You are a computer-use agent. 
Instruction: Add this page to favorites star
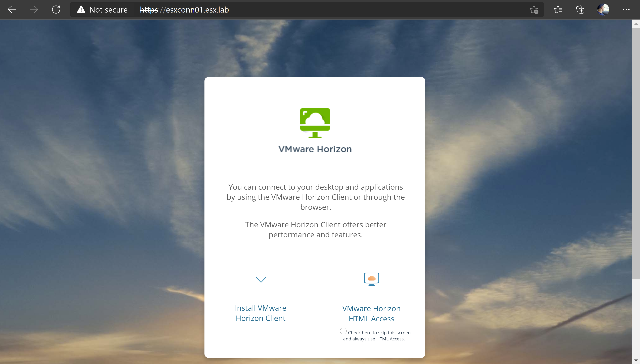click(x=534, y=10)
